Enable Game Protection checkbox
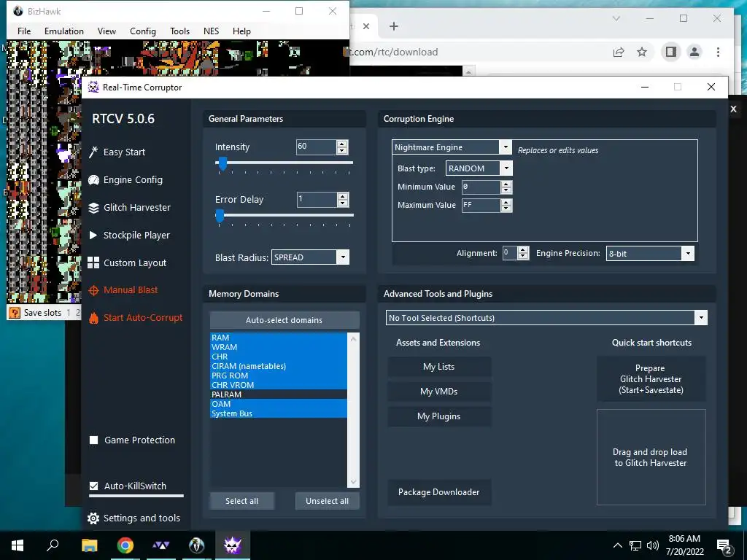This screenshot has height=560, width=747. [94, 440]
